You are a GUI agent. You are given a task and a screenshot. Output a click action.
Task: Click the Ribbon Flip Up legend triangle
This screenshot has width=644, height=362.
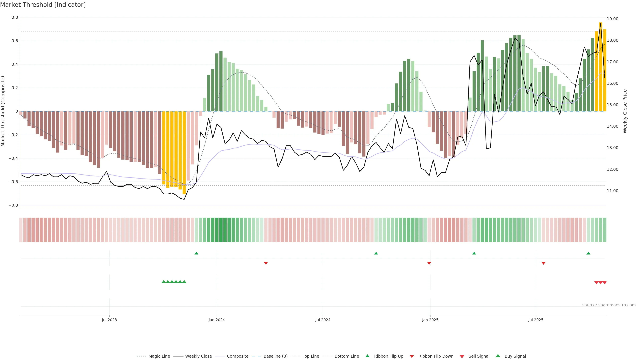(367, 356)
